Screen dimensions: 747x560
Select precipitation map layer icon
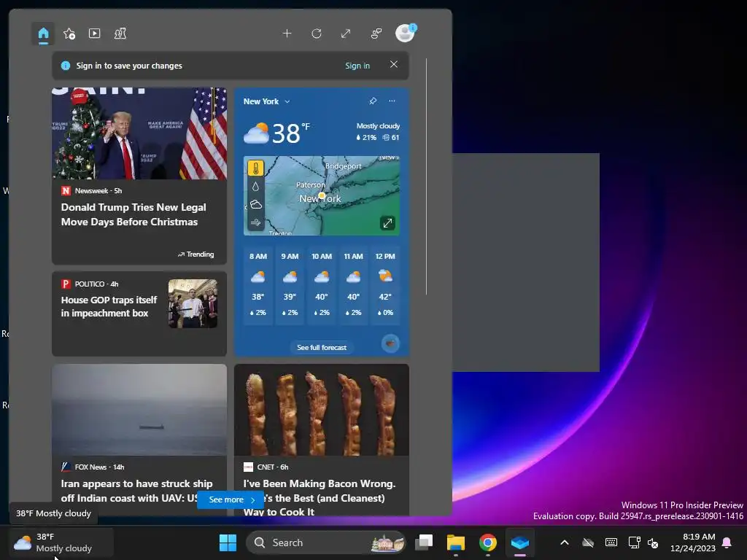pos(256,186)
